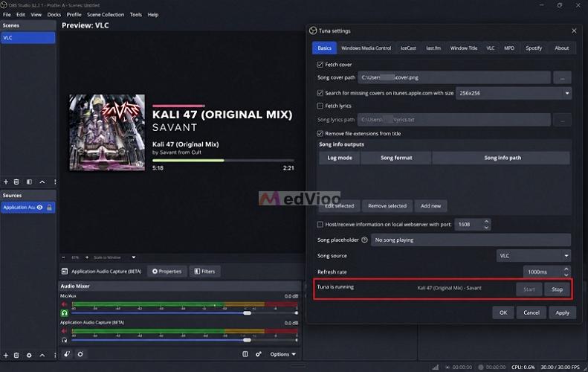Open Properties for Application Audio Capture
The height and width of the screenshot is (372, 588).
click(x=167, y=272)
